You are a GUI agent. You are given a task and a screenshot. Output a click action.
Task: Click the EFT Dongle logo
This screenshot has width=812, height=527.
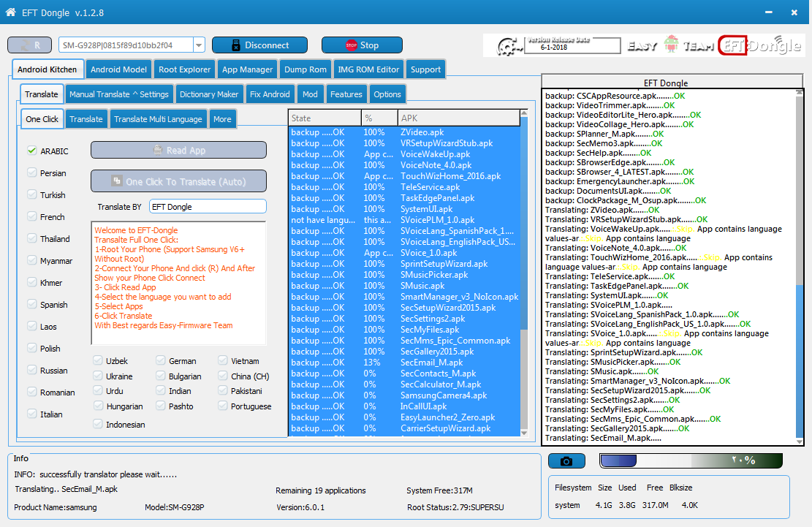(759, 45)
